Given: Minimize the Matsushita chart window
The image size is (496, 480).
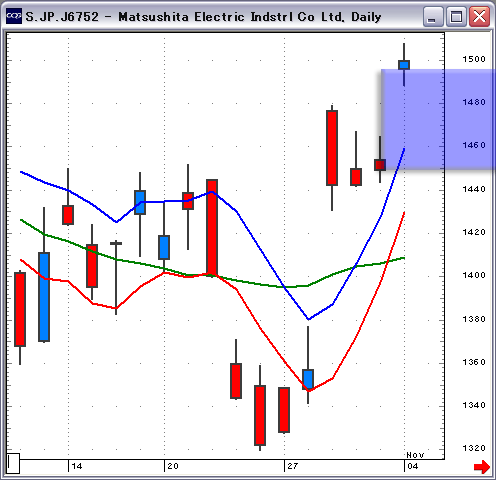Looking at the screenshot, I should pos(432,16).
